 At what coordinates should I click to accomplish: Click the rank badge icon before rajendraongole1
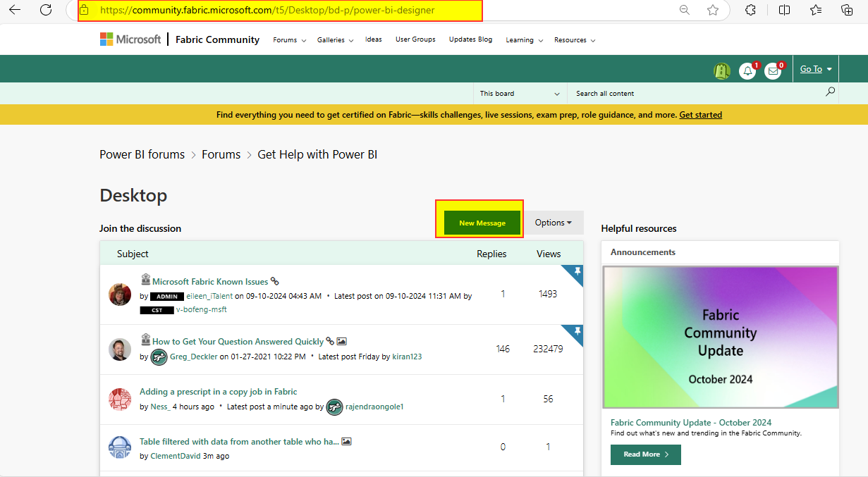click(x=334, y=407)
